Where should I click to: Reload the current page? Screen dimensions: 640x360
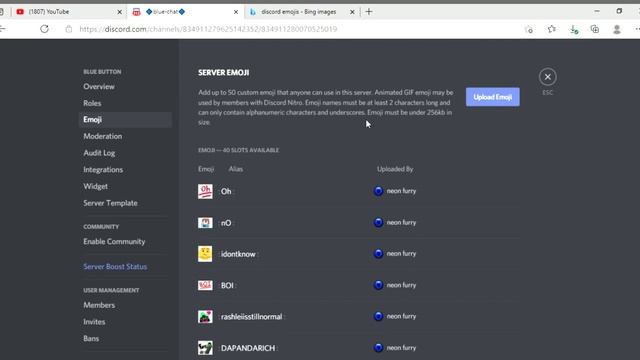[44, 29]
